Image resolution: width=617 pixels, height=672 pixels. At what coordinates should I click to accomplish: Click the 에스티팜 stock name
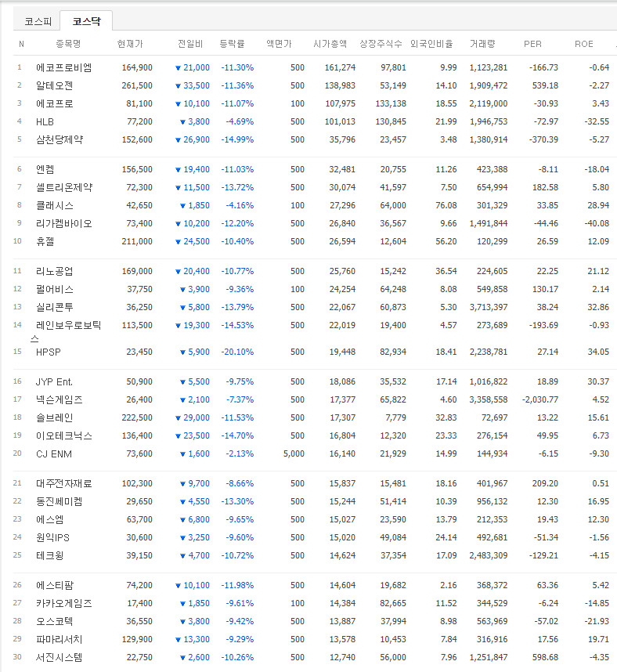(x=54, y=585)
